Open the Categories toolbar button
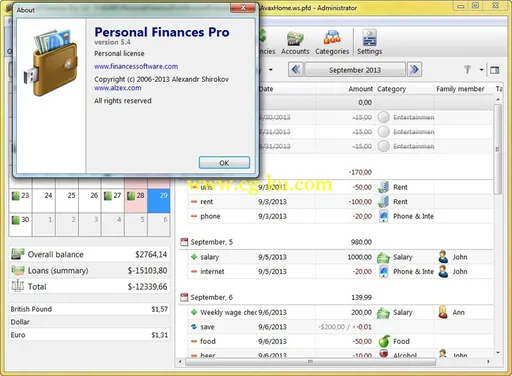 click(x=332, y=43)
